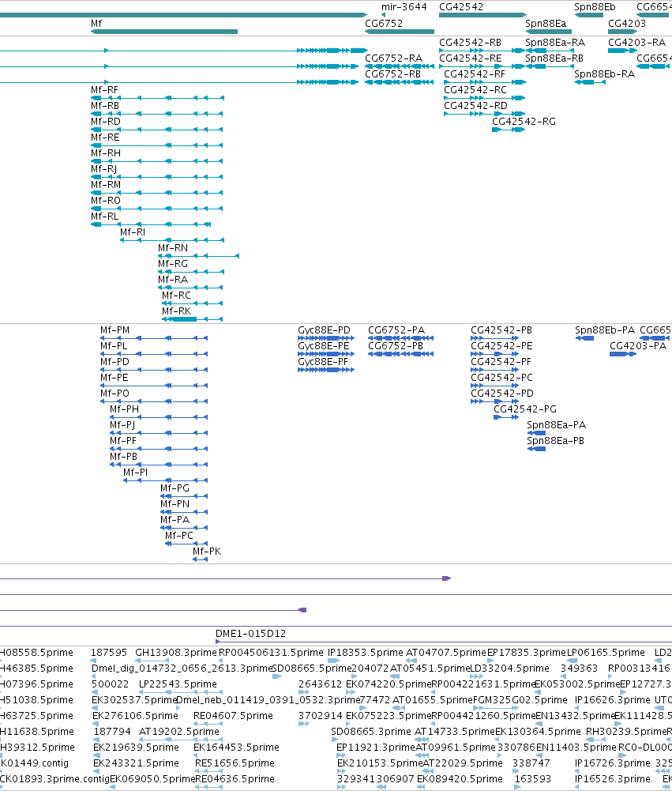
Task: Select the Gyc88E-PF protein feature
Action: pyautogui.click(x=326, y=370)
